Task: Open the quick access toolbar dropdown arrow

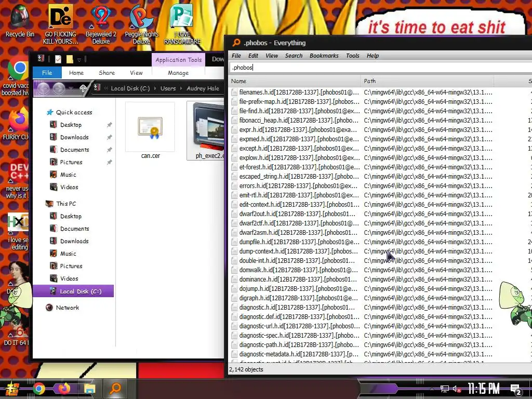Action: coord(79,60)
